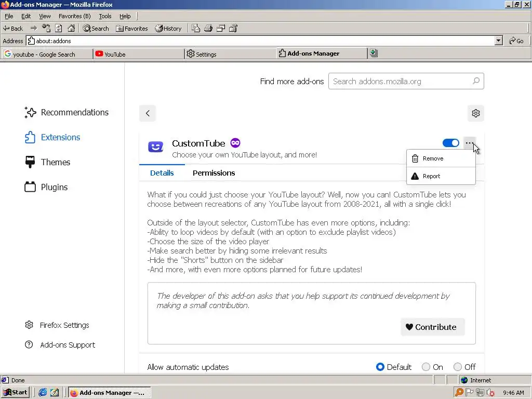Open the Help menu

[x=125, y=16]
